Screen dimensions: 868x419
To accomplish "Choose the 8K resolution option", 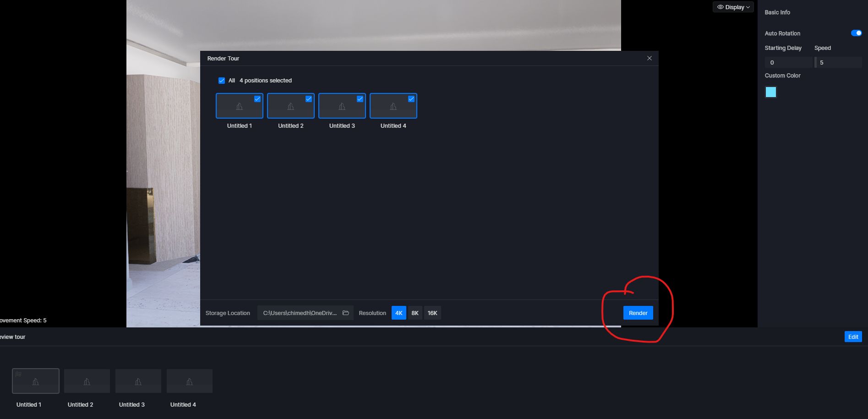I will click(x=415, y=313).
